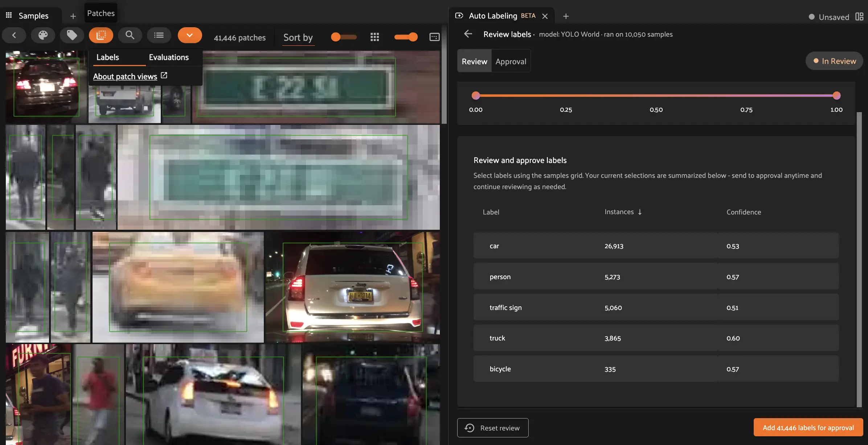Click the list fields icon
Image resolution: width=868 pixels, height=445 pixels.
(x=159, y=35)
